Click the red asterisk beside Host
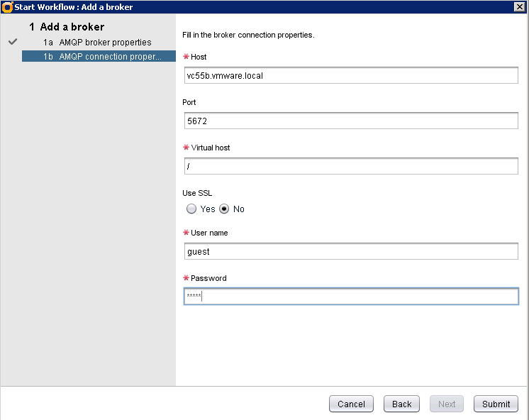The height and width of the screenshot is (420, 529). (186, 57)
